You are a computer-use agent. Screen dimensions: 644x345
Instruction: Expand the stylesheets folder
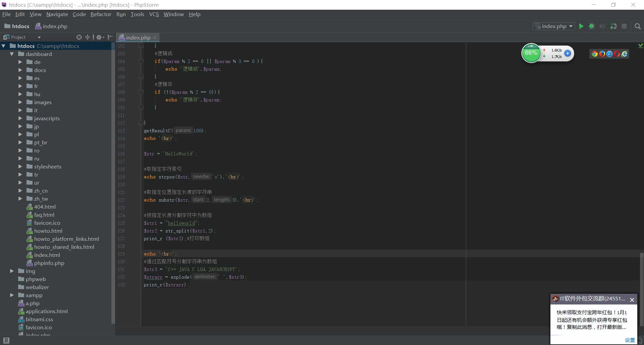(x=20, y=166)
